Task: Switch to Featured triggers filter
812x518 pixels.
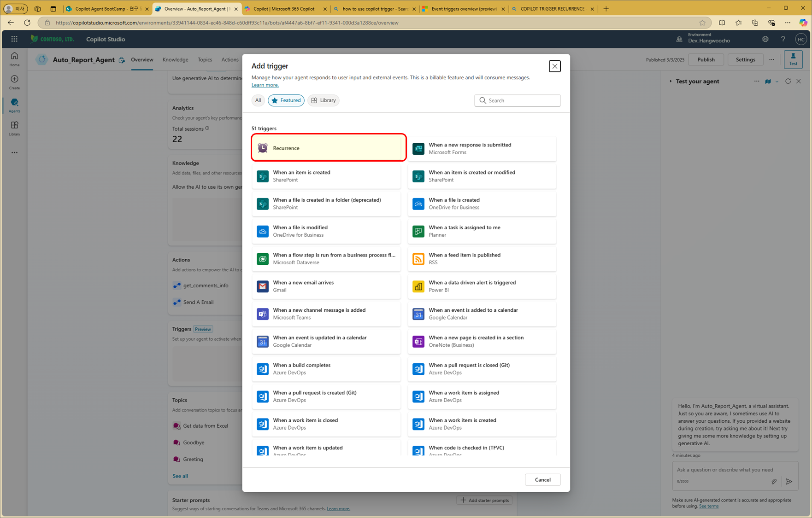Action: click(x=286, y=100)
